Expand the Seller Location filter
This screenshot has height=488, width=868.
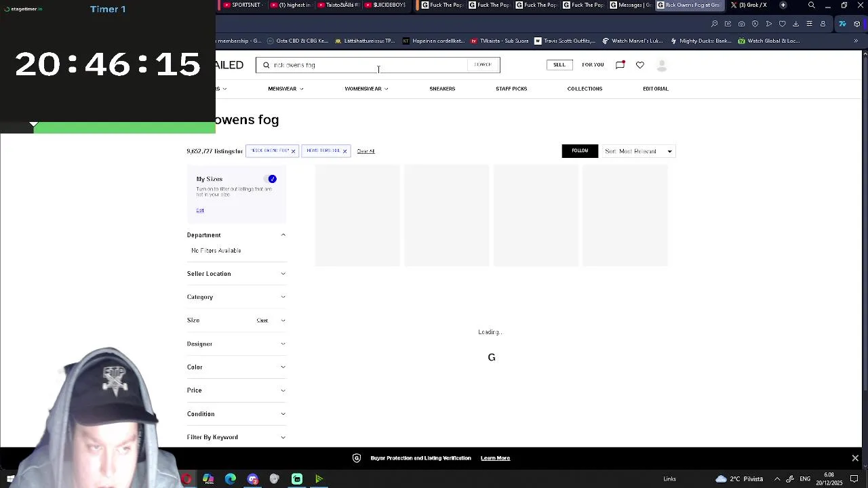click(236, 274)
